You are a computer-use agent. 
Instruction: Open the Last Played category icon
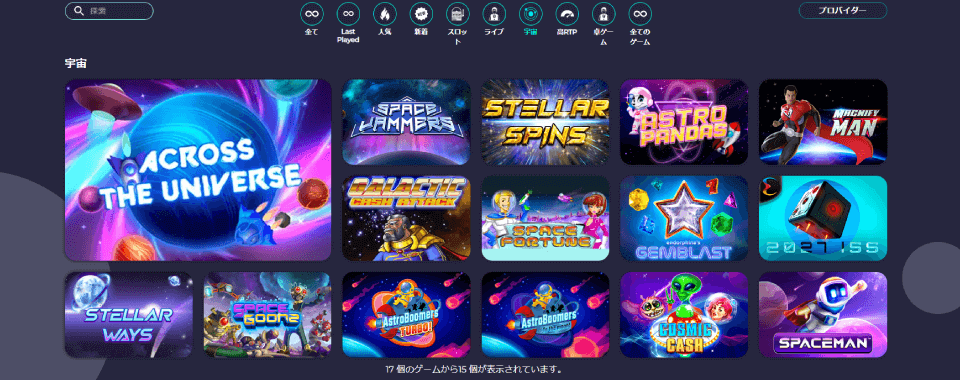(x=348, y=13)
